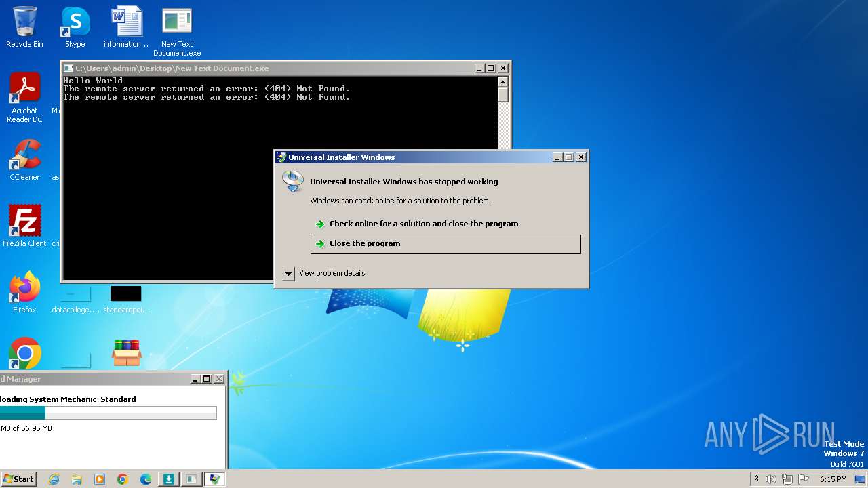Select the Google Chrome desktop shortcut
The width and height of the screenshot is (868, 488).
24,353
